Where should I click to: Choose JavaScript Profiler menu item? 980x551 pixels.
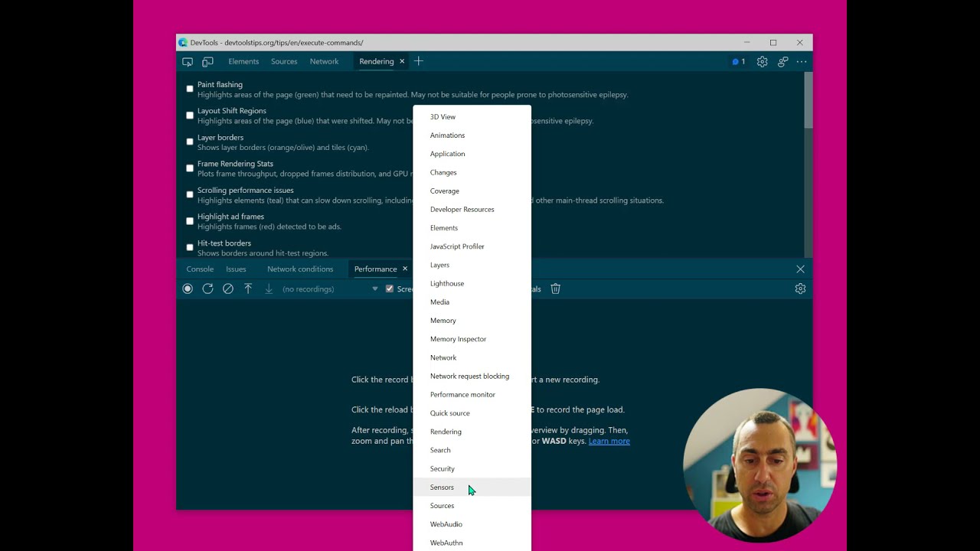[x=472, y=246]
